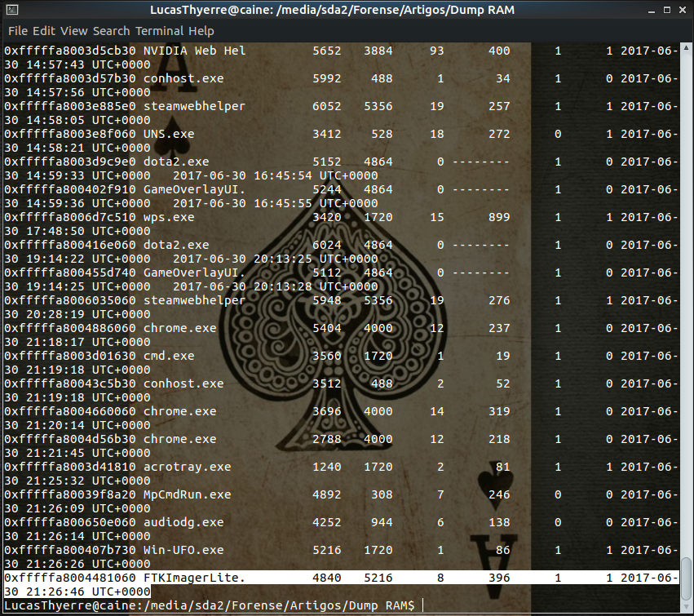The height and width of the screenshot is (616, 694).
Task: Minimize the terminal window
Action: coord(651,10)
